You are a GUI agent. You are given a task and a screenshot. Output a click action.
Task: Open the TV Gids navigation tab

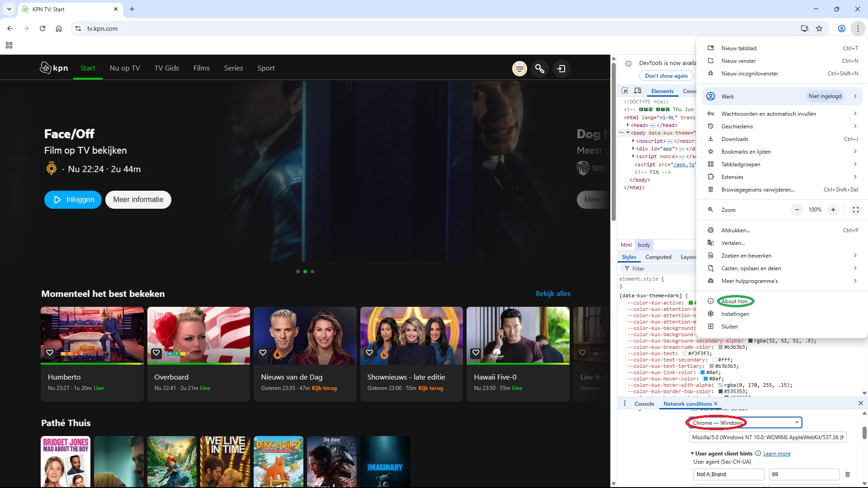166,68
